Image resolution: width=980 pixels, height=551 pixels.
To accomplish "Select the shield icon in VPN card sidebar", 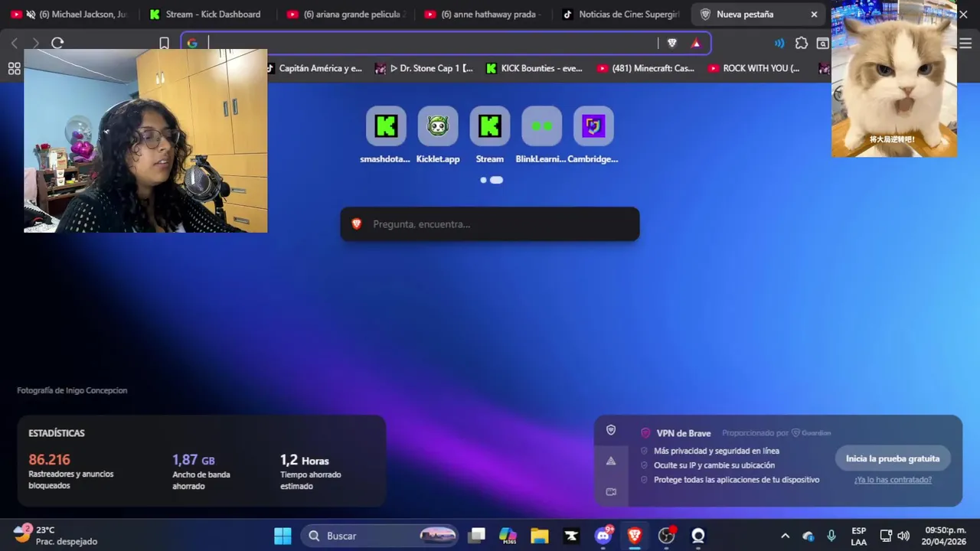I will 611,430.
